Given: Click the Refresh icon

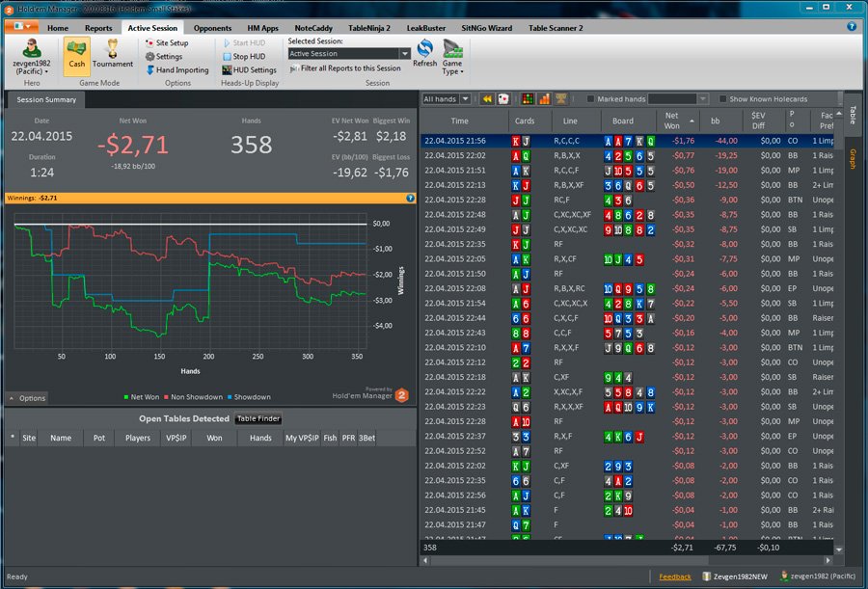Looking at the screenshot, I should point(424,49).
